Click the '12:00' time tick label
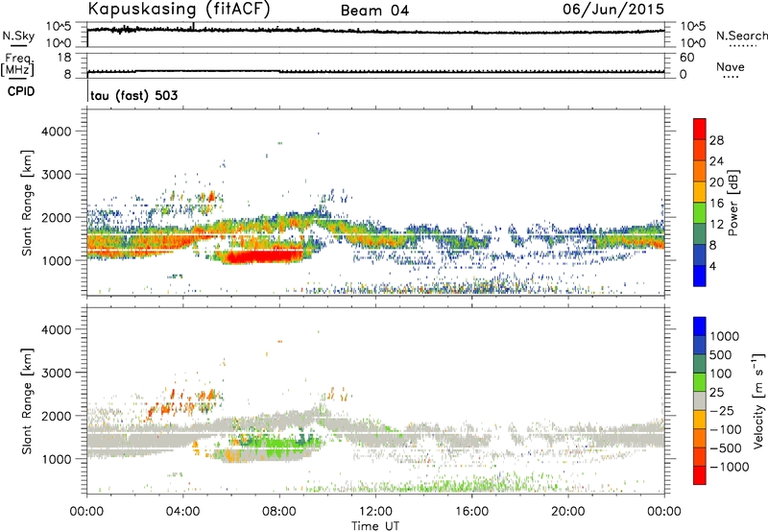768x532 pixels. (375, 512)
